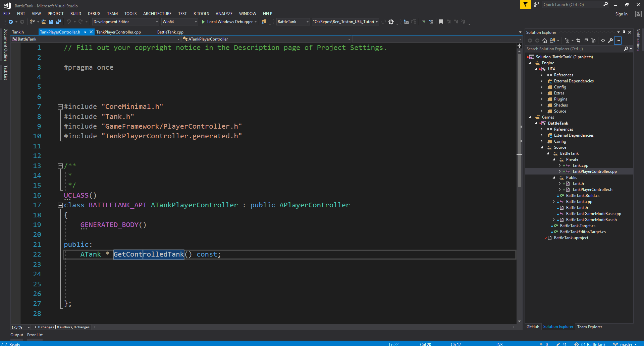Click the Undo arrow icon

tap(69, 22)
